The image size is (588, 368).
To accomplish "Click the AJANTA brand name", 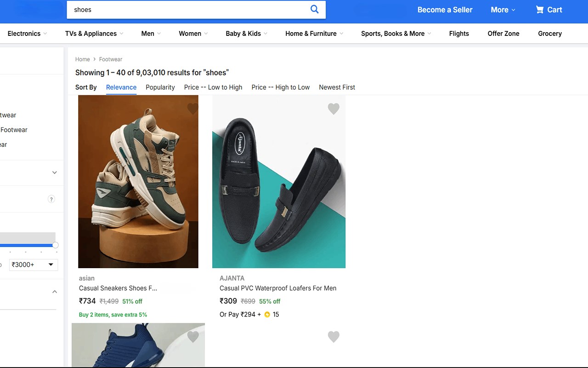I will pyautogui.click(x=232, y=278).
